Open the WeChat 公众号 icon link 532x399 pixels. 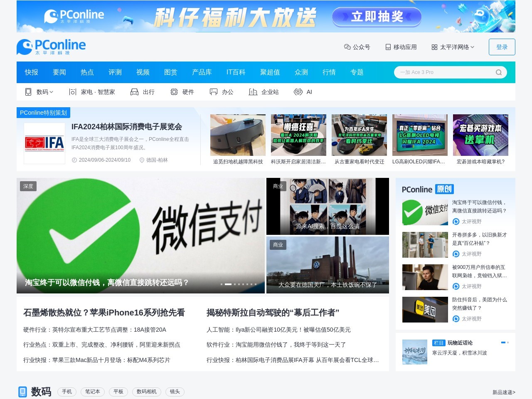point(347,47)
